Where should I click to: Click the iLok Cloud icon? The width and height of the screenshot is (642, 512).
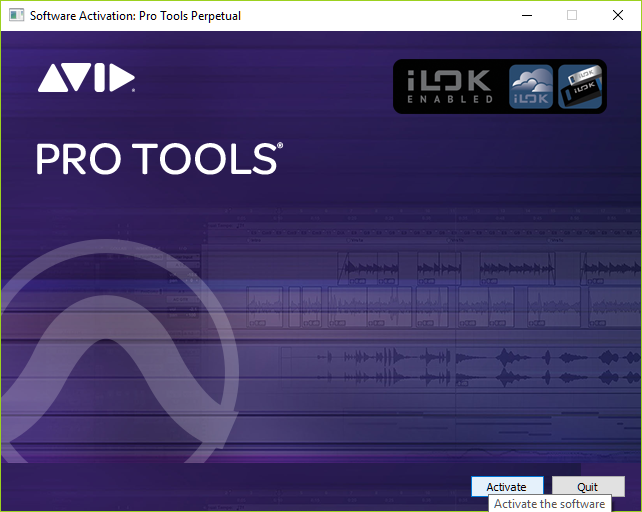[x=531, y=86]
